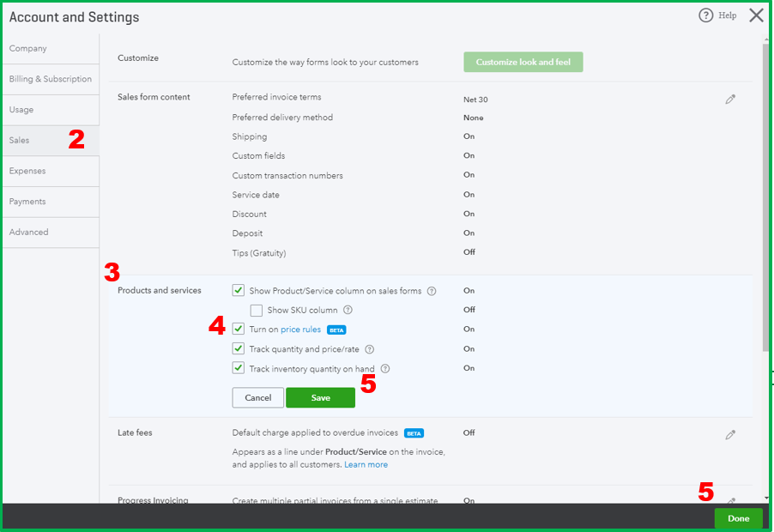Click the Sales form content heading
Image resolution: width=774 pixels, height=532 pixels.
154,97
